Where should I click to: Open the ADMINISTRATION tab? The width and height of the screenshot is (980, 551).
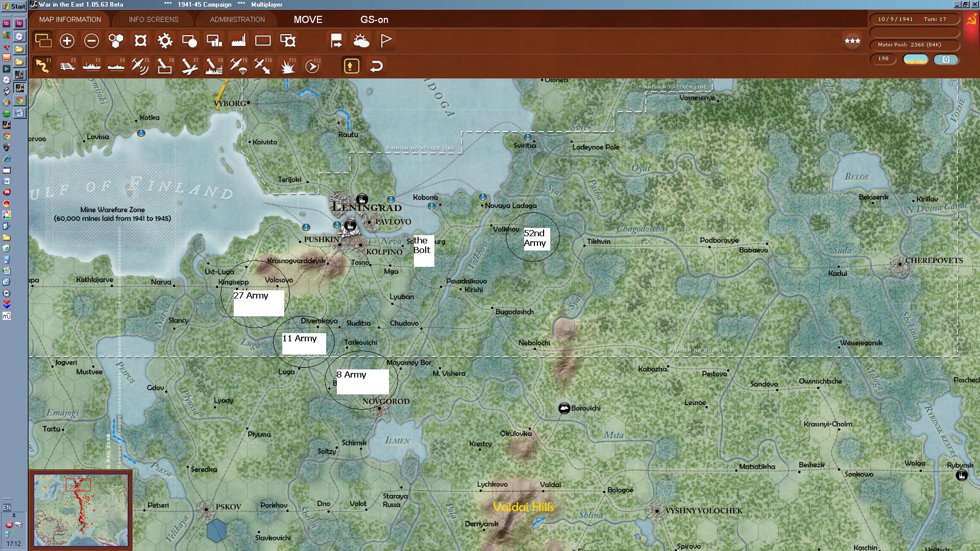pyautogui.click(x=237, y=19)
